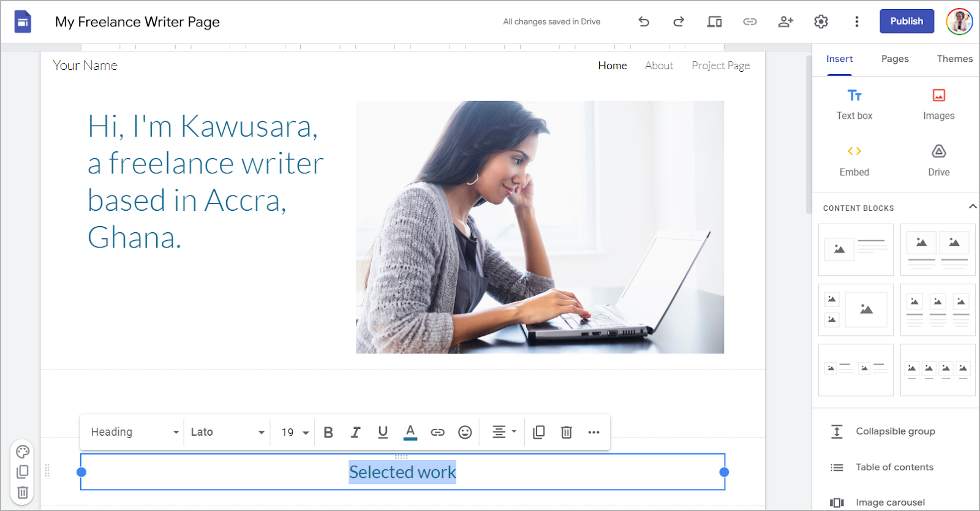The height and width of the screenshot is (511, 980).
Task: Click the left resize handle of text box
Action: coord(81,472)
